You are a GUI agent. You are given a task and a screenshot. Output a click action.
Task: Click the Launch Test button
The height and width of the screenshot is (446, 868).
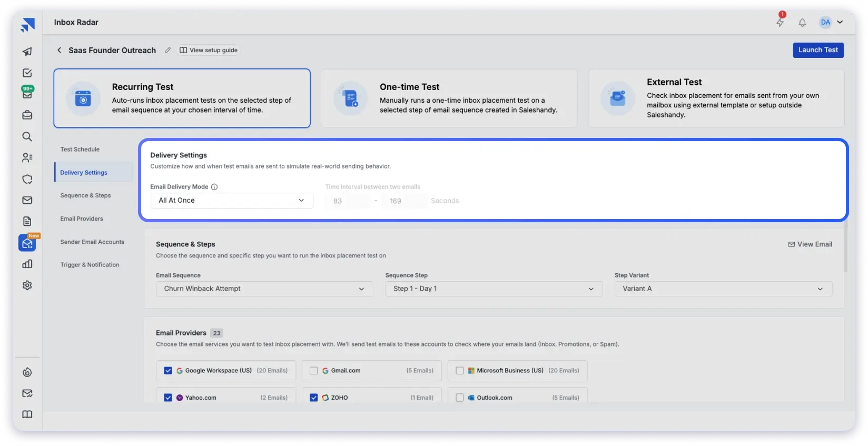click(818, 50)
